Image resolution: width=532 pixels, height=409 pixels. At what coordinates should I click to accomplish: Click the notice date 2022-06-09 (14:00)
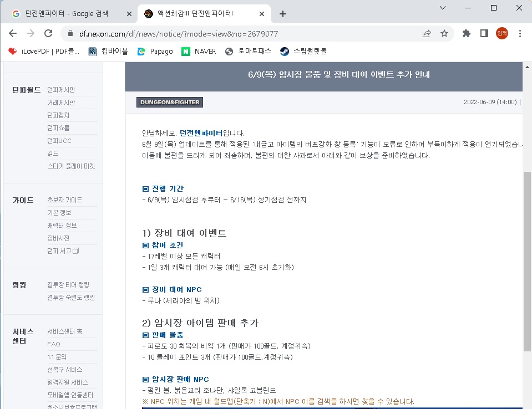pos(490,102)
